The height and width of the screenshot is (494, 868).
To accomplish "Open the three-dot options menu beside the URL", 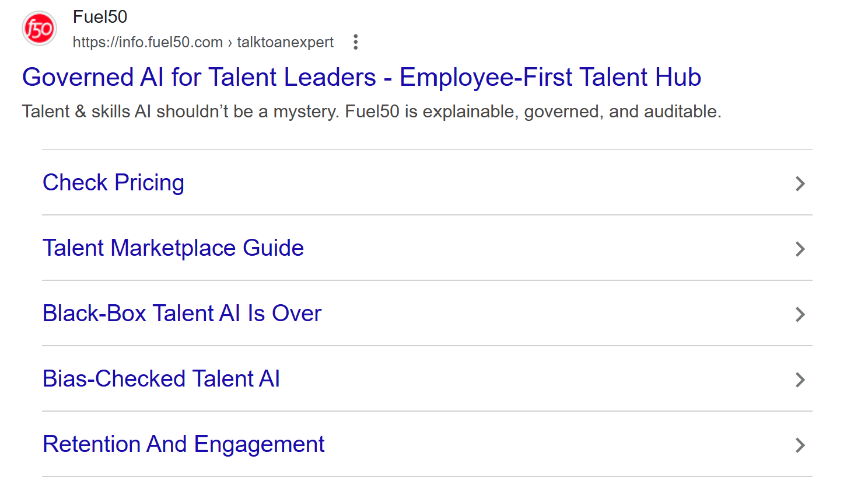I will pyautogui.click(x=355, y=41).
